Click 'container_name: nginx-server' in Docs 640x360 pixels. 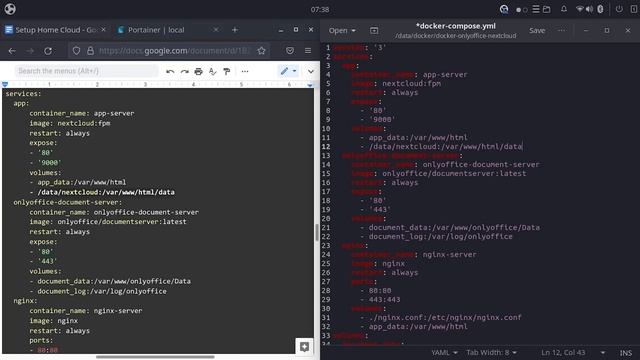tap(86, 311)
